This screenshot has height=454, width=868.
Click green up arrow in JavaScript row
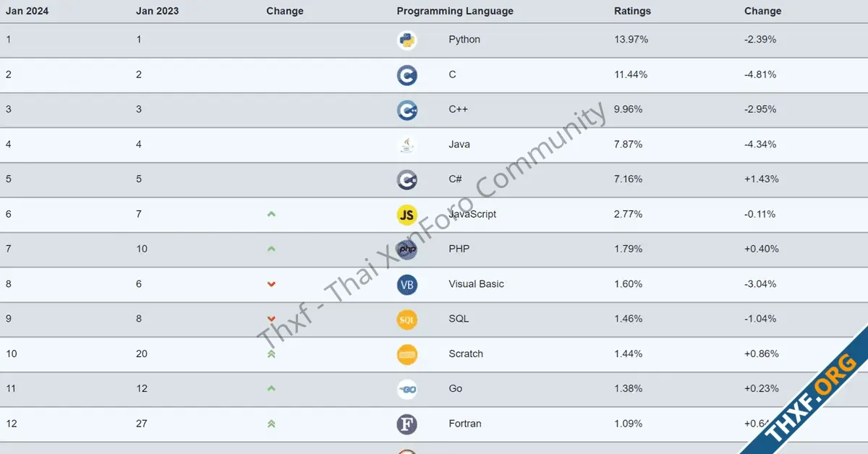[271, 214]
